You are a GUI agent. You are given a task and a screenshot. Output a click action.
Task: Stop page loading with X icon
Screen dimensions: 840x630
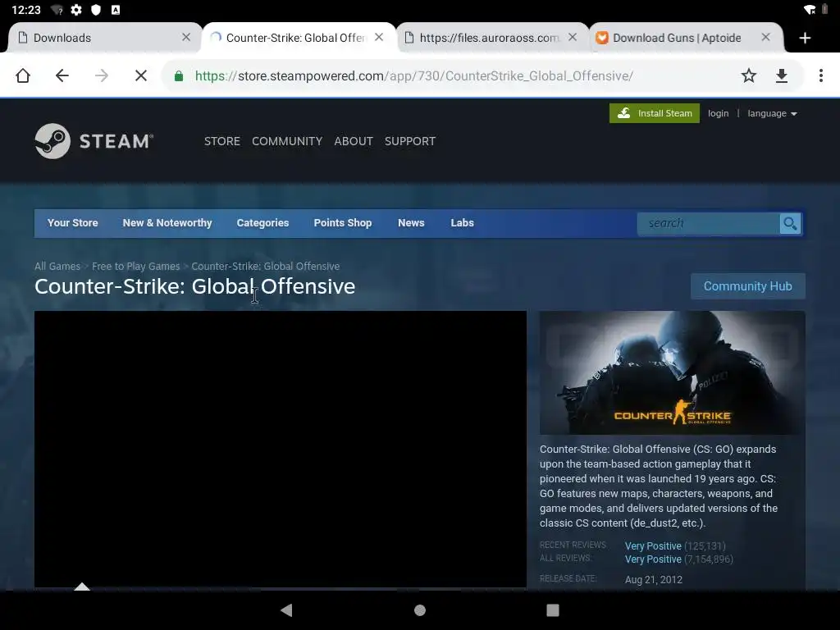click(x=141, y=75)
